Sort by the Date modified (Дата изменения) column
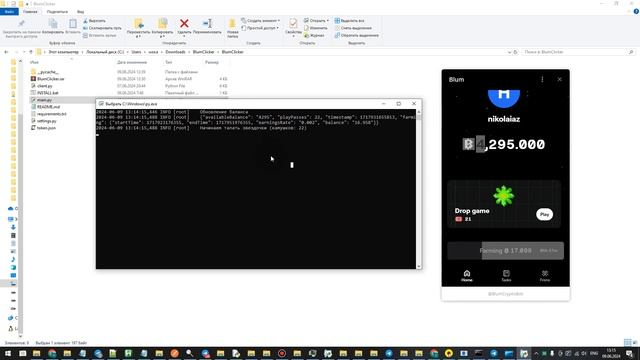640x360 pixels. (132, 62)
